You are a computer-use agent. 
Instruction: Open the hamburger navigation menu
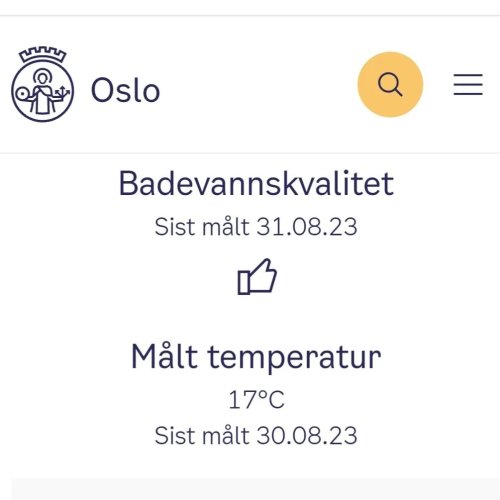point(468,85)
